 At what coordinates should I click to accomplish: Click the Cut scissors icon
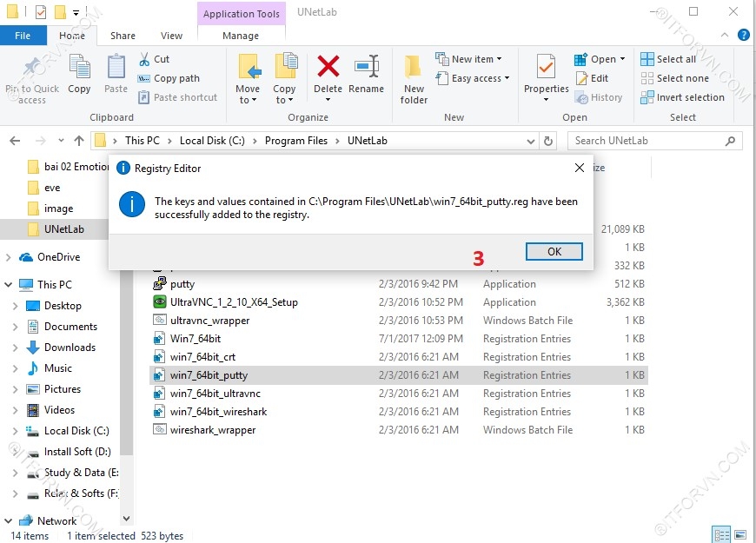click(x=144, y=59)
